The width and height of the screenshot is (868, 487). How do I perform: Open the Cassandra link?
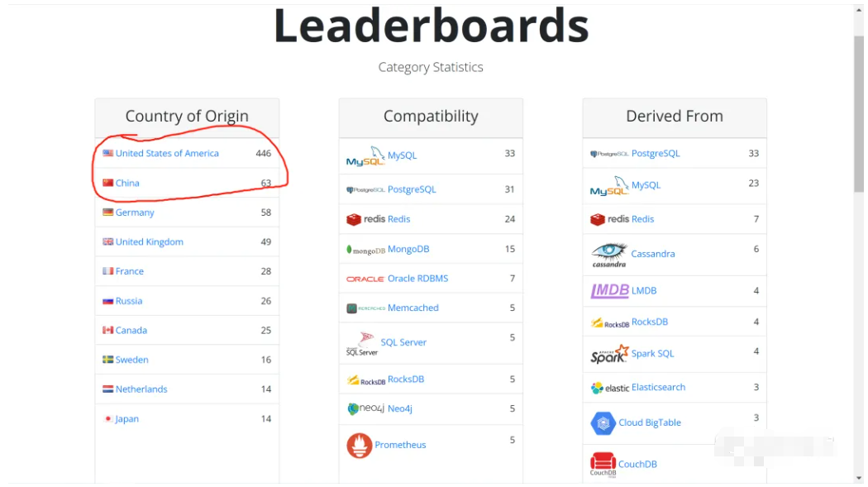(x=653, y=254)
